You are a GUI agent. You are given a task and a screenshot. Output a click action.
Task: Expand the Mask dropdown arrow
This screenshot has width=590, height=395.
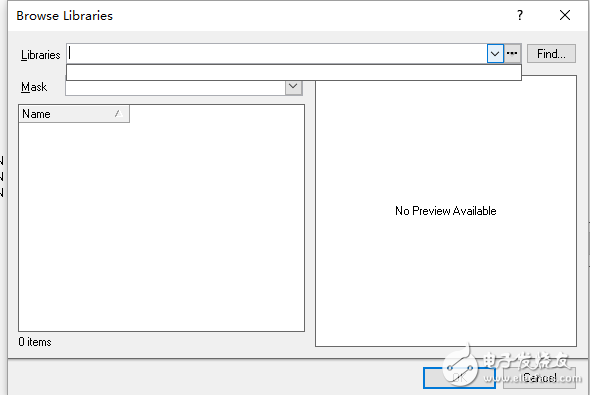[x=293, y=87]
